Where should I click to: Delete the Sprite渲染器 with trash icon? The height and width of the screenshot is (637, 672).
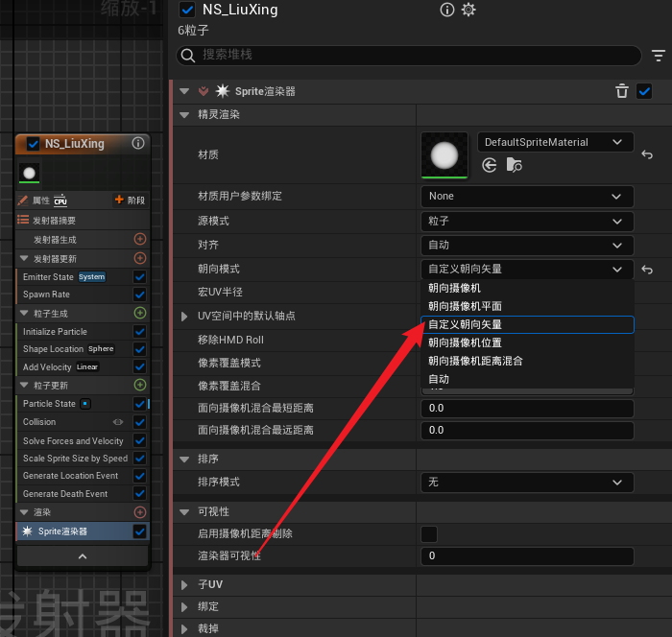(x=622, y=91)
